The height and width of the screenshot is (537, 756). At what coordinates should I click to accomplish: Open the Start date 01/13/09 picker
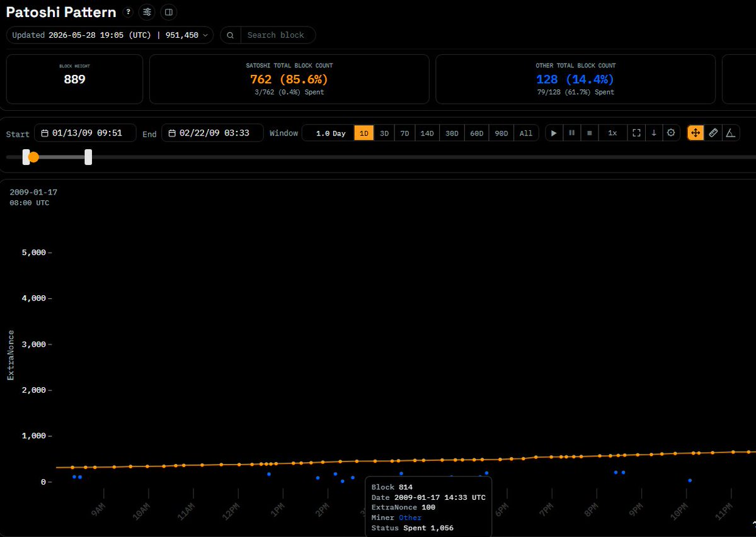tap(86, 133)
